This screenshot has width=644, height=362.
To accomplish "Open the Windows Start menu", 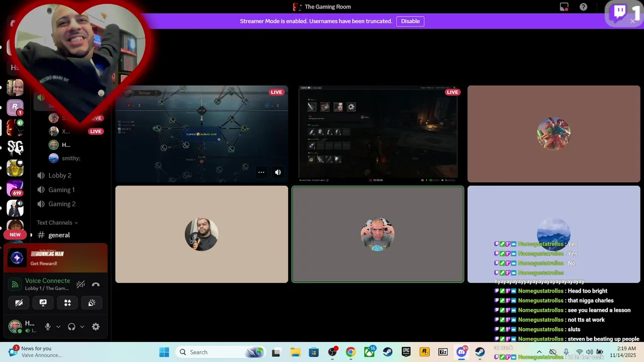I will [x=164, y=352].
